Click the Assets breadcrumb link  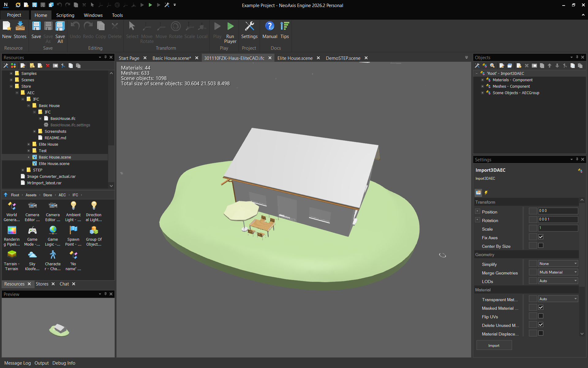coord(31,195)
